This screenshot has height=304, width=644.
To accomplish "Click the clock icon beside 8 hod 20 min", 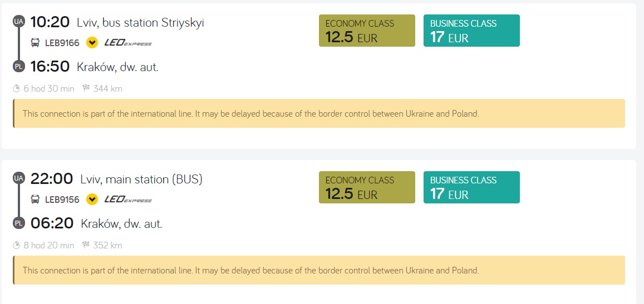I will (17, 245).
